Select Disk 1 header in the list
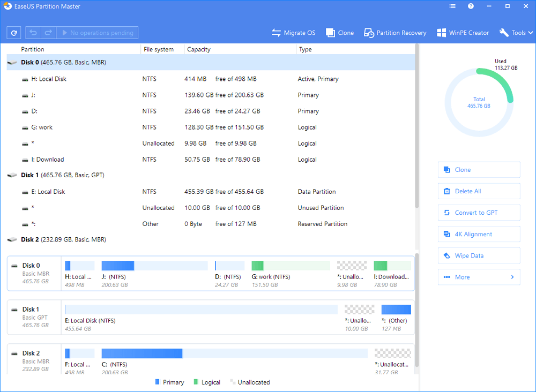The image size is (536, 392). click(x=211, y=175)
